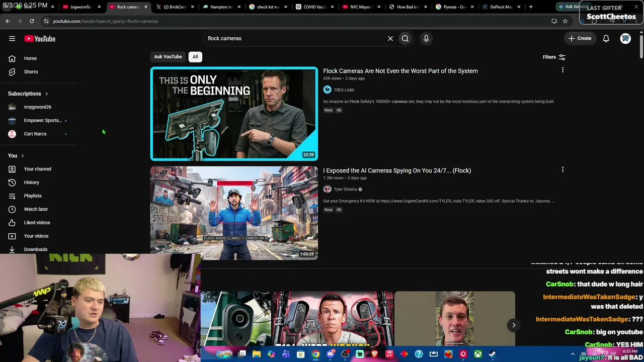644x362 pixels.
Task: Open Steam from the taskbar
Action: (x=492, y=354)
